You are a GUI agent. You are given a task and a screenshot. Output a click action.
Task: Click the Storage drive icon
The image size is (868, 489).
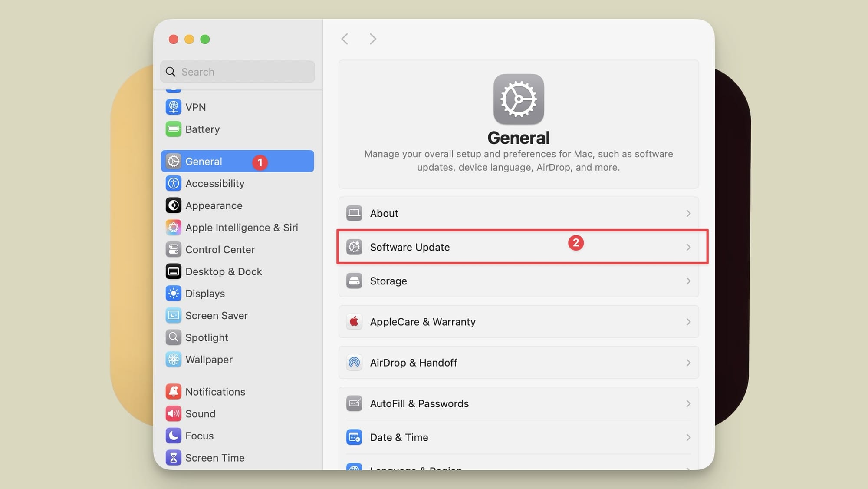(x=354, y=281)
